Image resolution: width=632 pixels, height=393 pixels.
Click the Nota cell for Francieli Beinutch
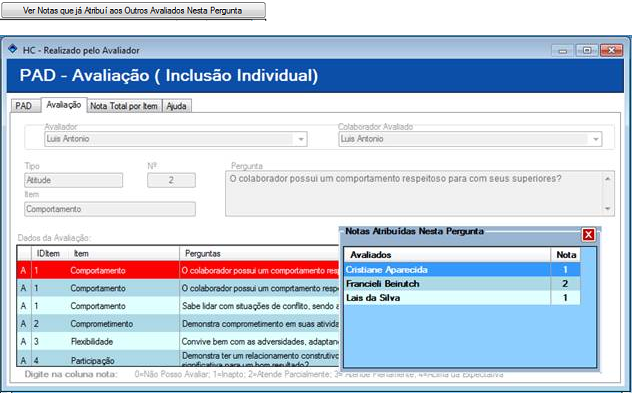pos(565,284)
